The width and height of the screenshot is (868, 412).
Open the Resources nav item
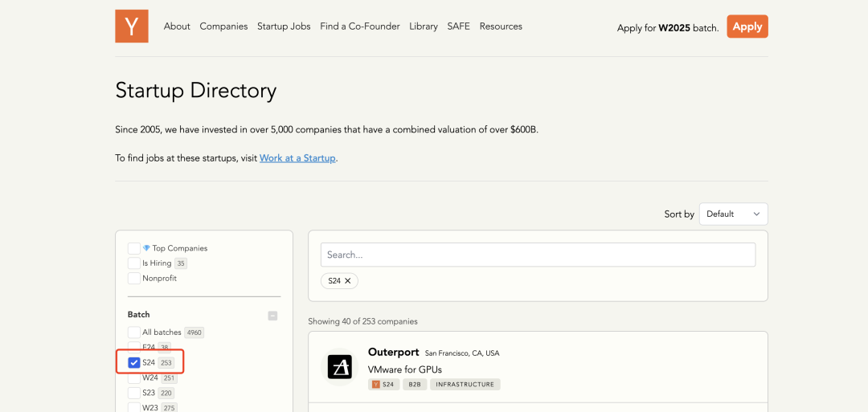coord(501,26)
